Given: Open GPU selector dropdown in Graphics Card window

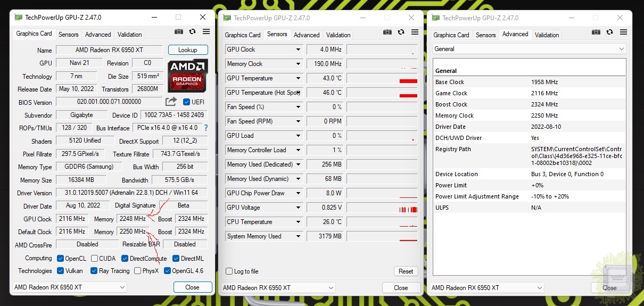Looking at the screenshot, I should (x=69, y=287).
